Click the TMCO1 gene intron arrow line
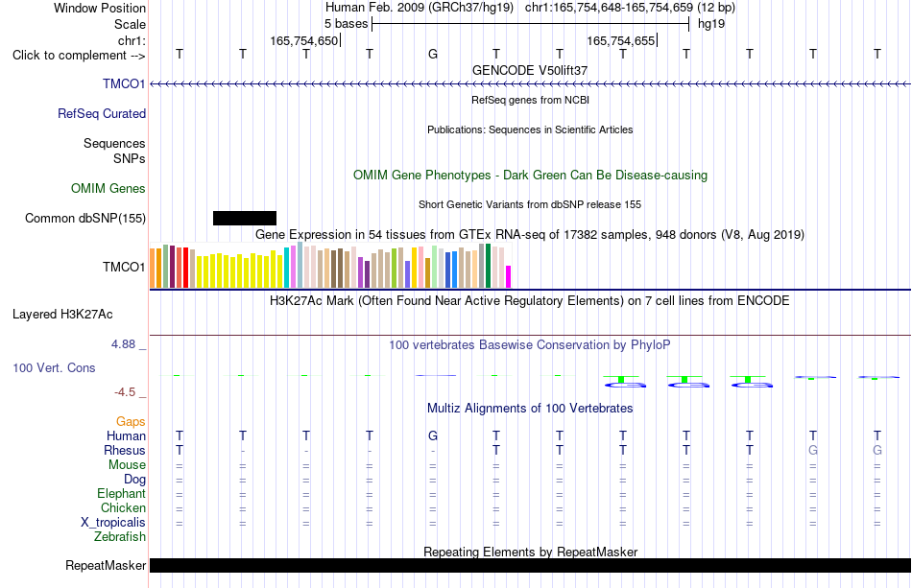 coord(530,84)
